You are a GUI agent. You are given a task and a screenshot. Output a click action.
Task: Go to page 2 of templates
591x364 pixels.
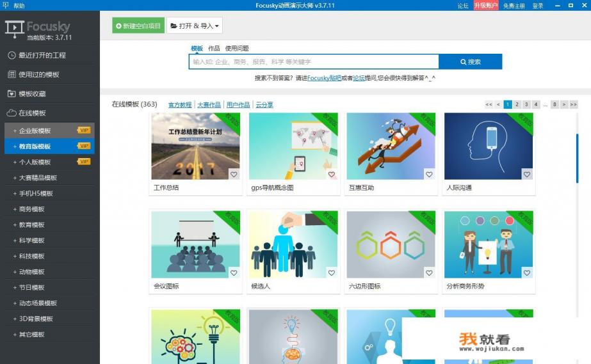click(517, 104)
